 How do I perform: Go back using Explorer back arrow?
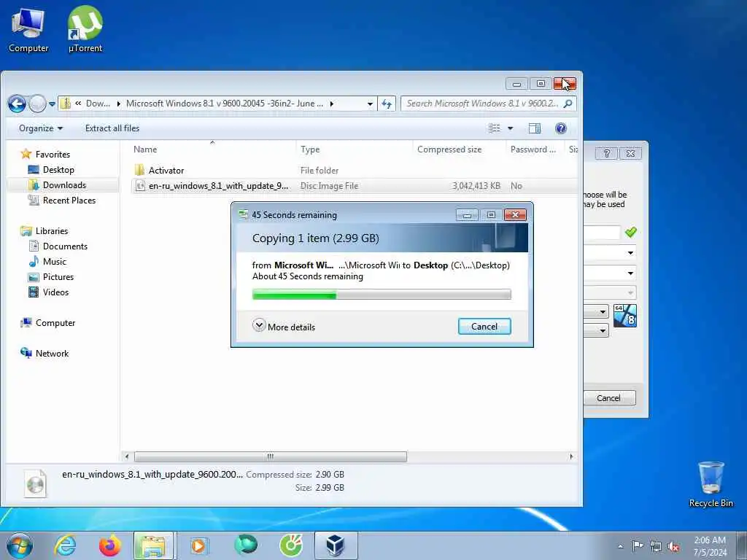pyautogui.click(x=17, y=104)
